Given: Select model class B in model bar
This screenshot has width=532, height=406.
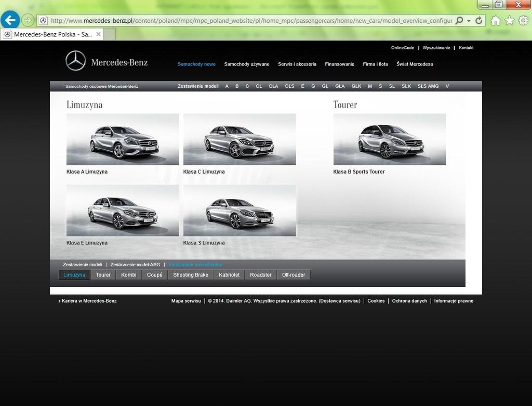Looking at the screenshot, I should click(x=237, y=86).
